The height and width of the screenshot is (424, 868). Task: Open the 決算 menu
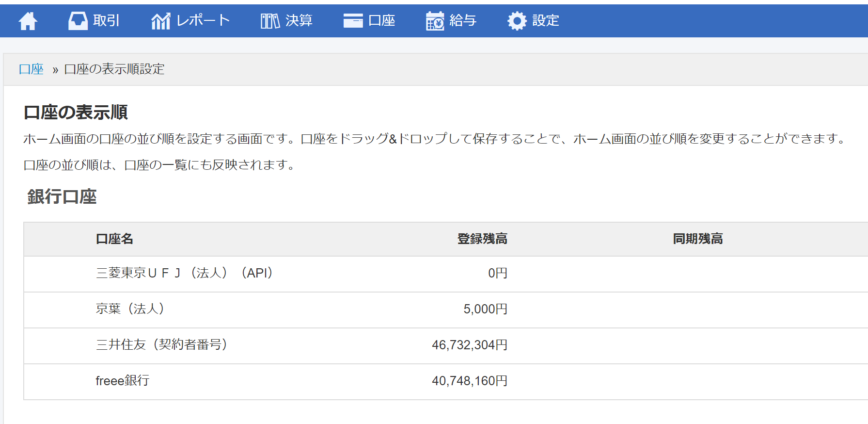[x=286, y=21]
